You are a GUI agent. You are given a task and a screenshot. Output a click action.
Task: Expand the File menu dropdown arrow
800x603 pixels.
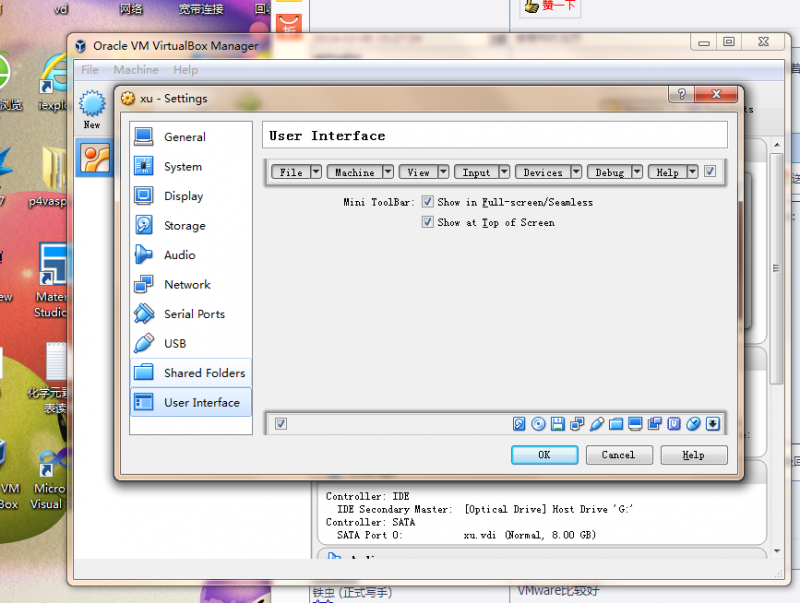point(316,172)
